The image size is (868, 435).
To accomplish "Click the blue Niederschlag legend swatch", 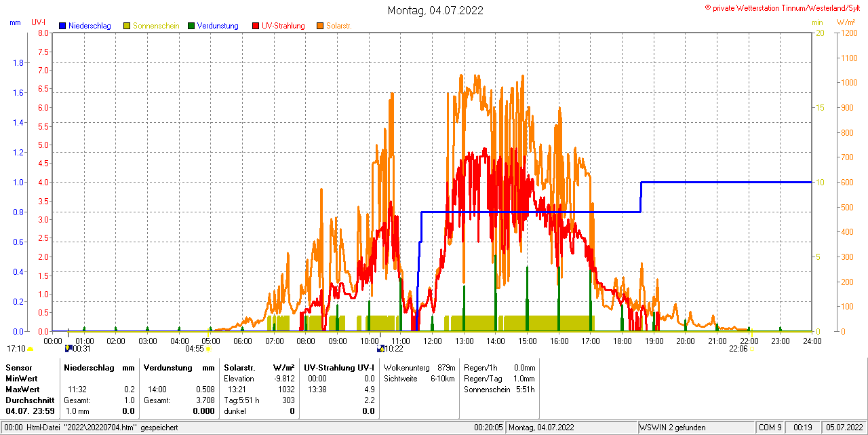I will tap(62, 26).
